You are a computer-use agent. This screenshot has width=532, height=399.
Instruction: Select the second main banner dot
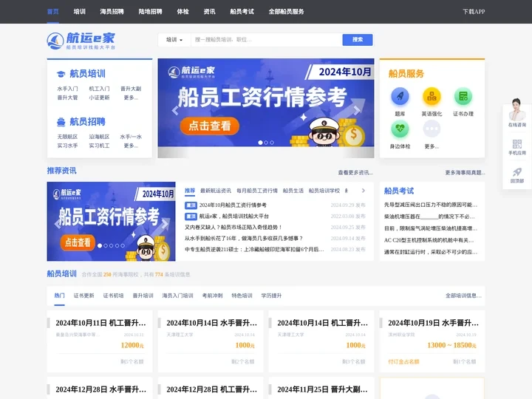(266, 143)
